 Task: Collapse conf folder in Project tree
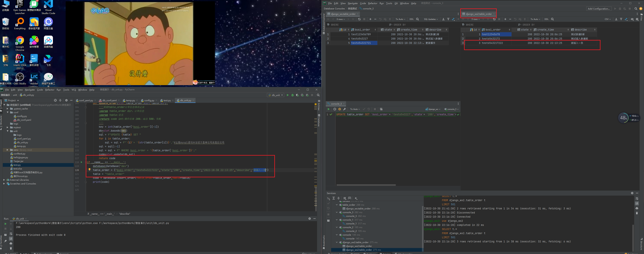click(8, 112)
